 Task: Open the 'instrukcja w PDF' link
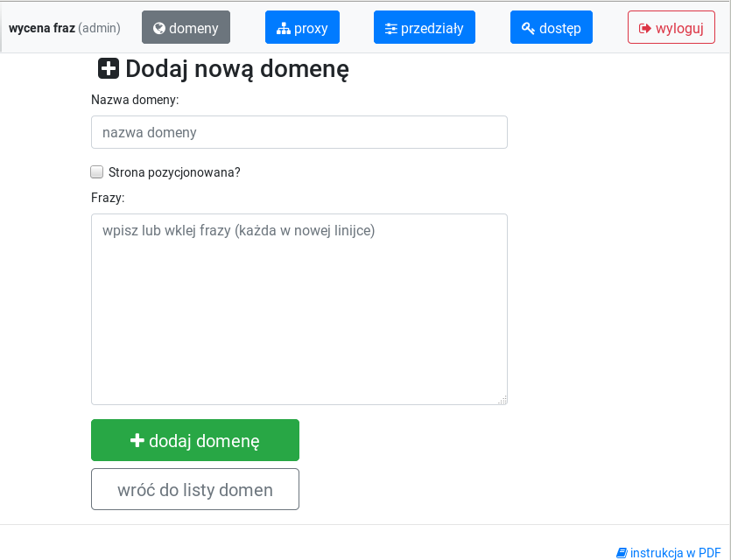(x=675, y=553)
